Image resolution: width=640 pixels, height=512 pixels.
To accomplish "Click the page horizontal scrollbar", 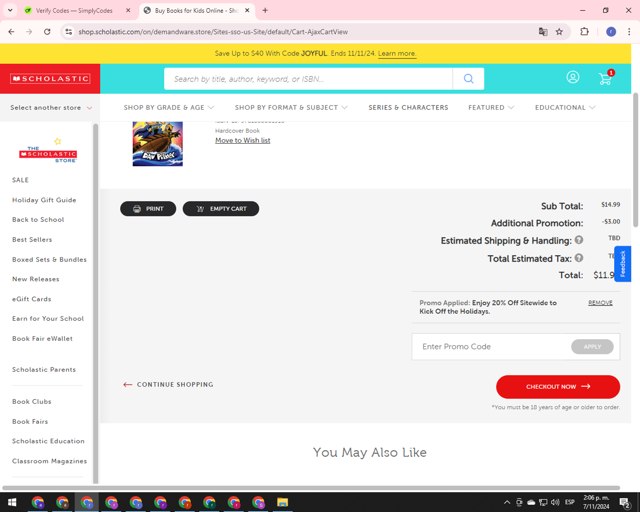I will tap(311, 488).
